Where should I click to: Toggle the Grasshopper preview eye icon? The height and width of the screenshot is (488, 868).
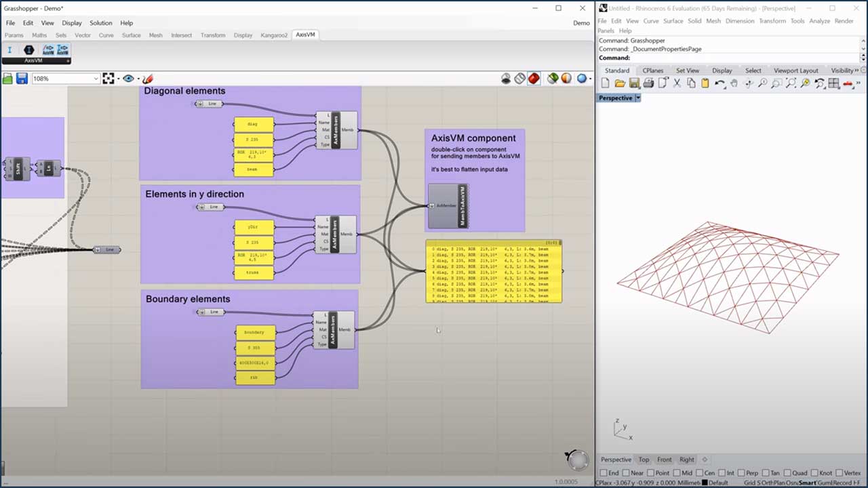[127, 79]
